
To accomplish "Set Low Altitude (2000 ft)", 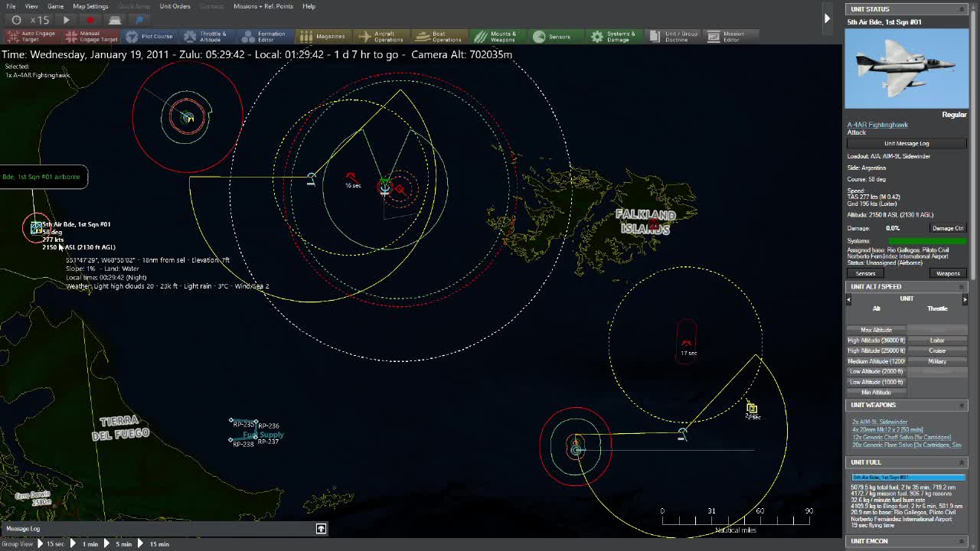I will click(876, 371).
